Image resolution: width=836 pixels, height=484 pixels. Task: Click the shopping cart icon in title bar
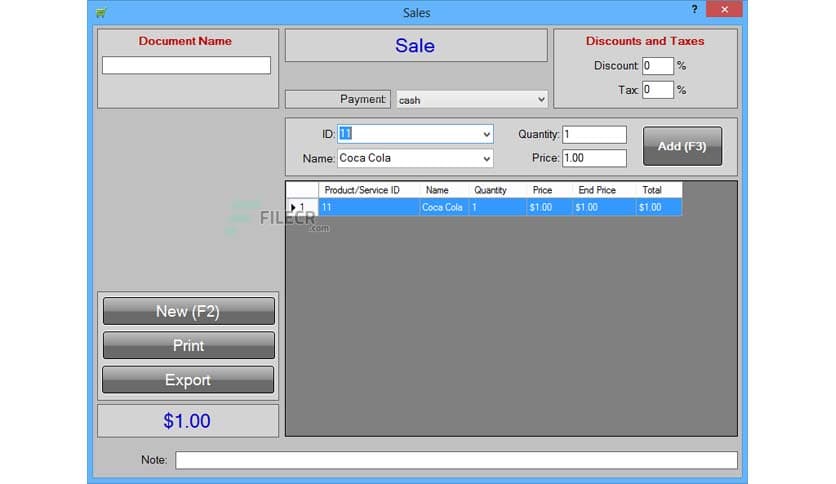[101, 12]
